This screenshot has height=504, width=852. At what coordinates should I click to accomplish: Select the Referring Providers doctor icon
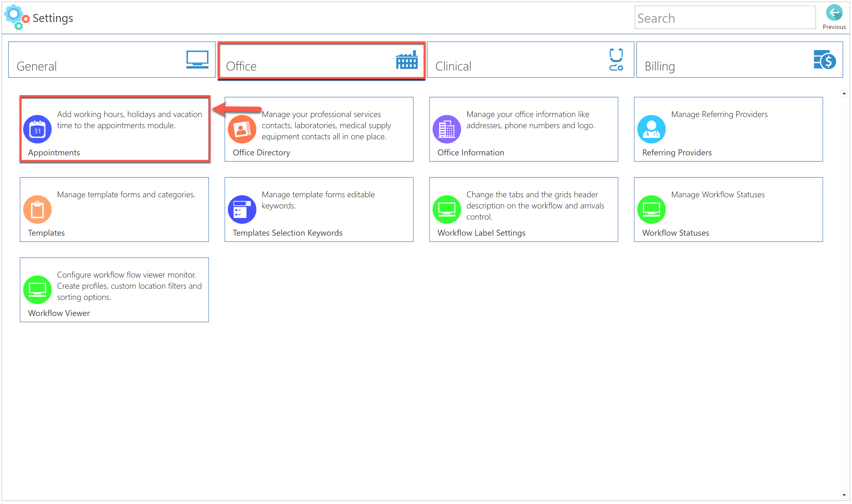(651, 129)
